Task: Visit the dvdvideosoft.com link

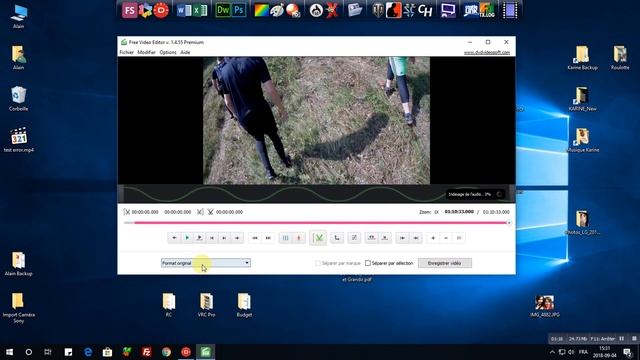Action: pyautogui.click(x=487, y=52)
